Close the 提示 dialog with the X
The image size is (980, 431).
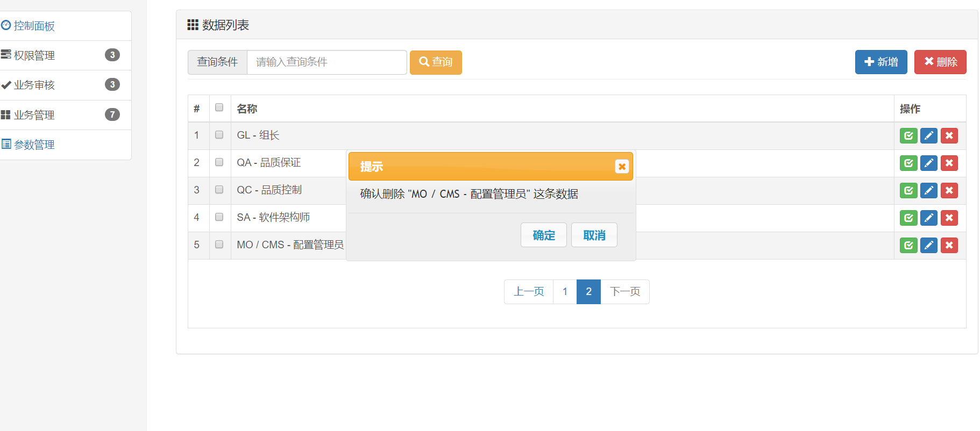pos(622,167)
